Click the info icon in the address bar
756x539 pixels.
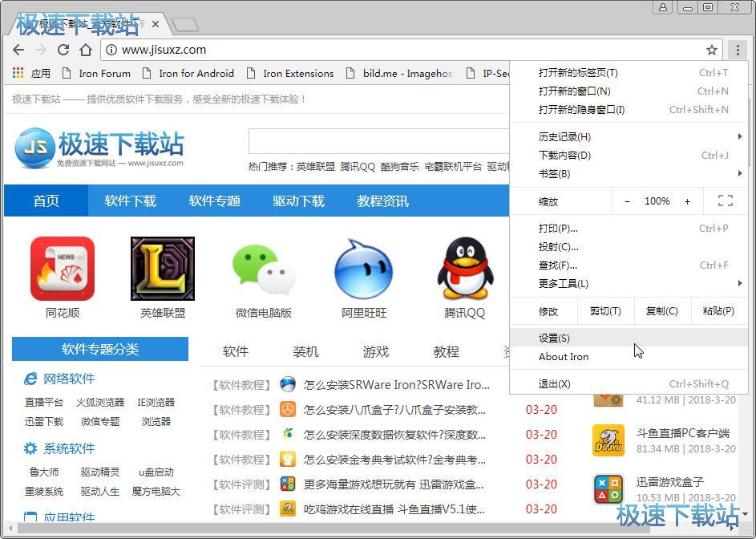[x=111, y=48]
